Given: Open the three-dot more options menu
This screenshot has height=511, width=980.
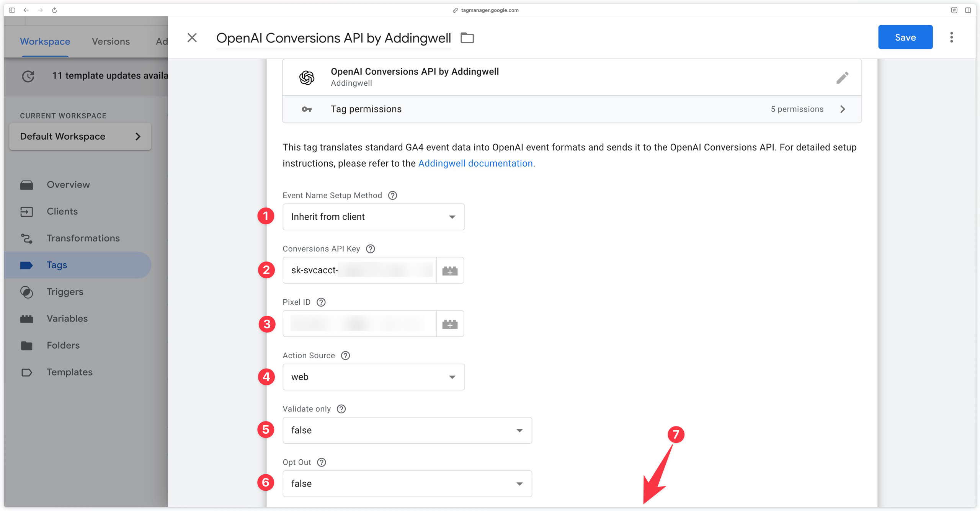Looking at the screenshot, I should (x=951, y=37).
